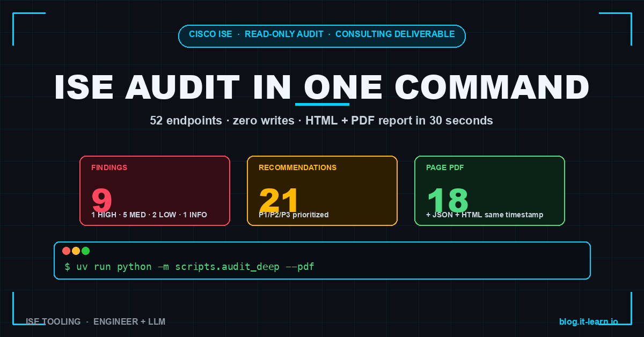Click the red terminal window dot
644x337 pixels.
67,251
